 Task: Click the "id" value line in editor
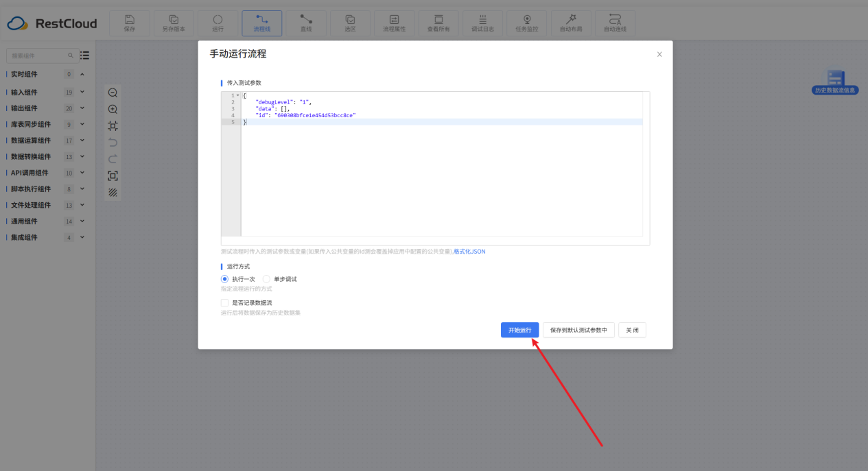click(x=305, y=115)
